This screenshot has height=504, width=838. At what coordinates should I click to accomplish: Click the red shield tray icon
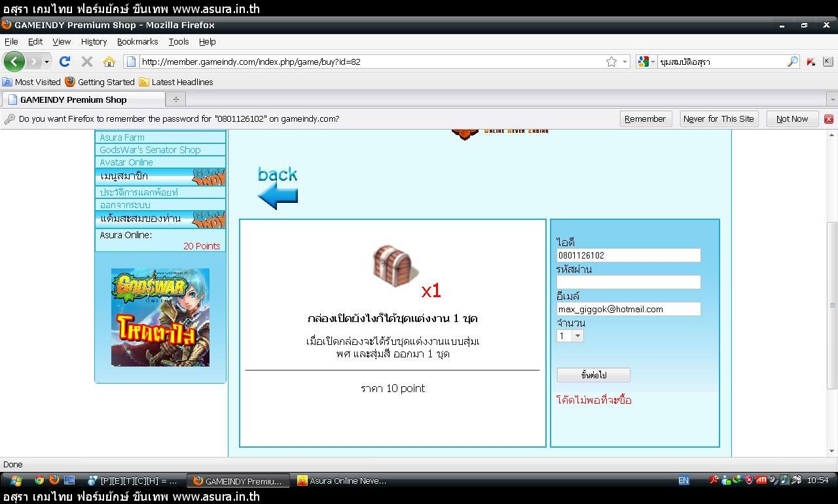749,480
